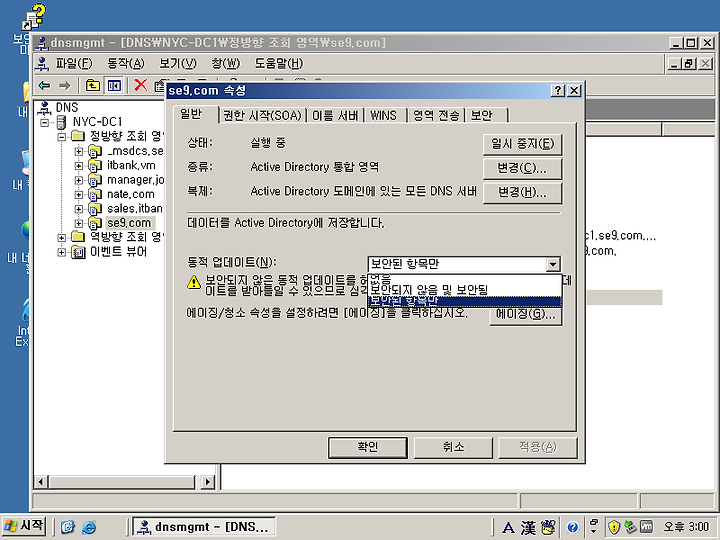Click the help question mark in dialog title
Screen dimensions: 720x540
[558, 90]
